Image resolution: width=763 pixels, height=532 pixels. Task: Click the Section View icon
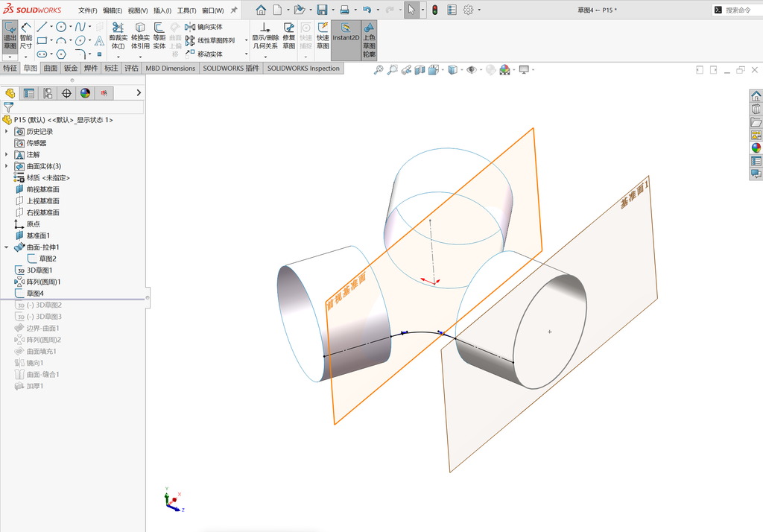[420, 70]
